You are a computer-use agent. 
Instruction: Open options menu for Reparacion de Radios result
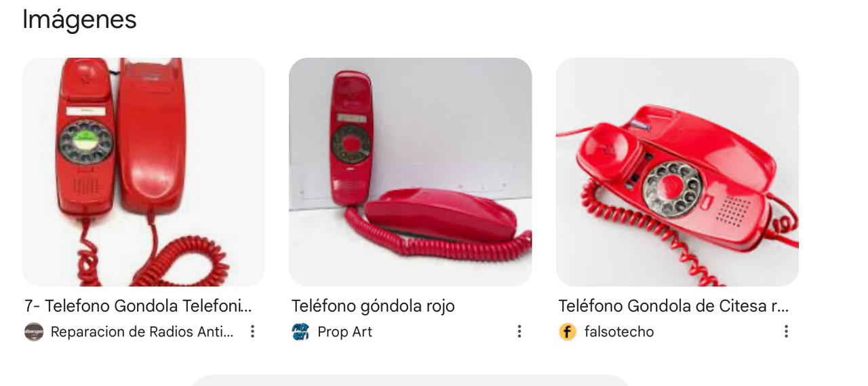tap(252, 331)
